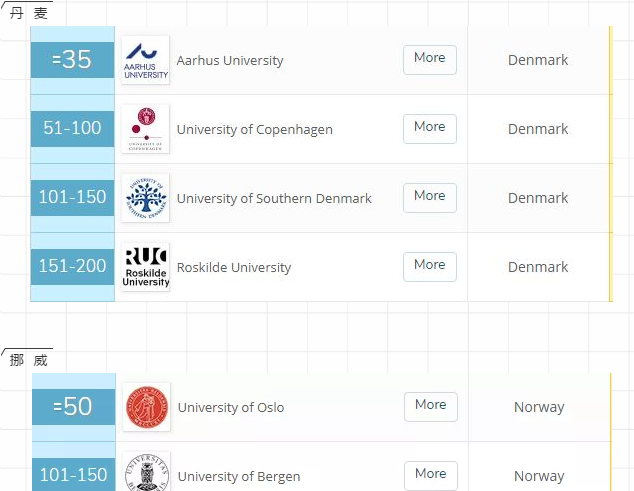Click the University of Oslo red seal logo

click(146, 407)
